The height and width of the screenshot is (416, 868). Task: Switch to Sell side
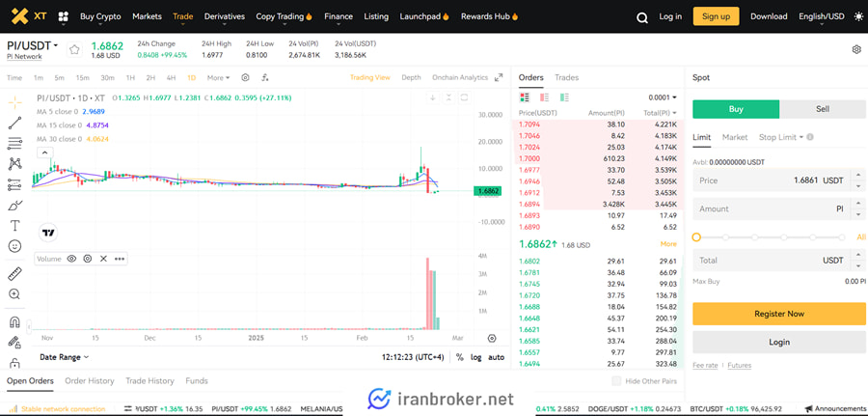tap(823, 109)
